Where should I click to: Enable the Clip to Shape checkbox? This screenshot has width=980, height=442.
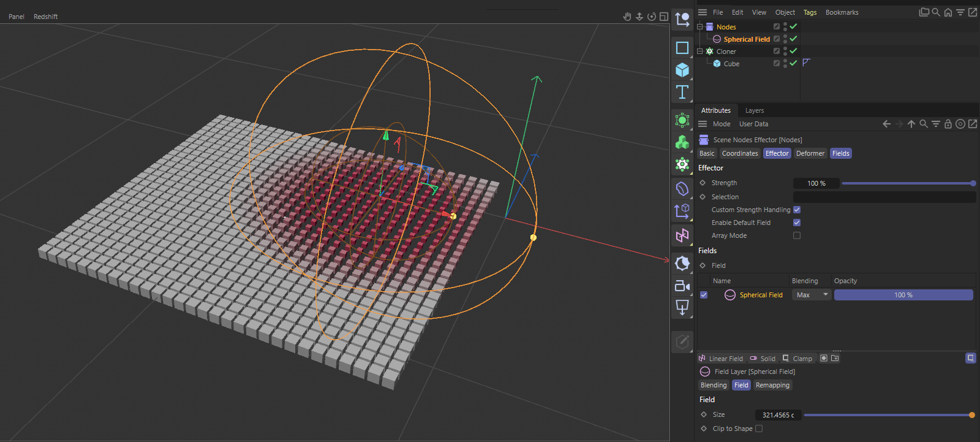pos(759,429)
